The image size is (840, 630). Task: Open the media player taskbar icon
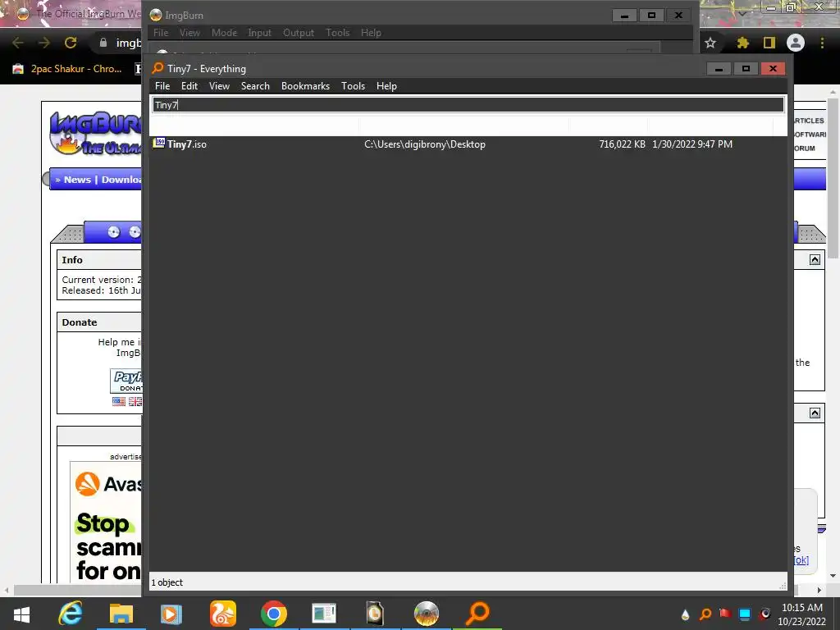pyautogui.click(x=171, y=614)
